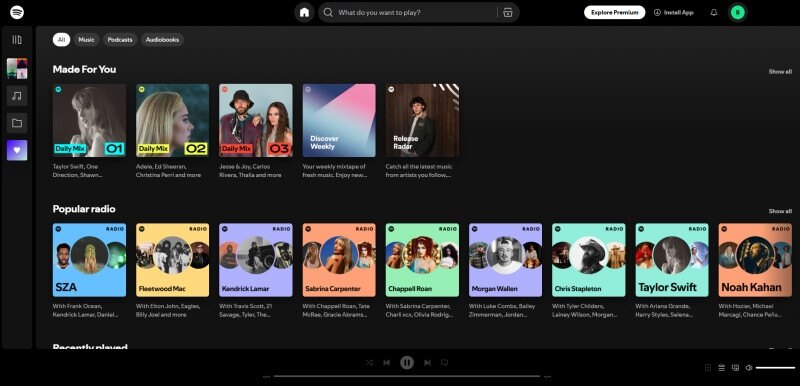Click Install App link
800x386 pixels.
tap(673, 12)
